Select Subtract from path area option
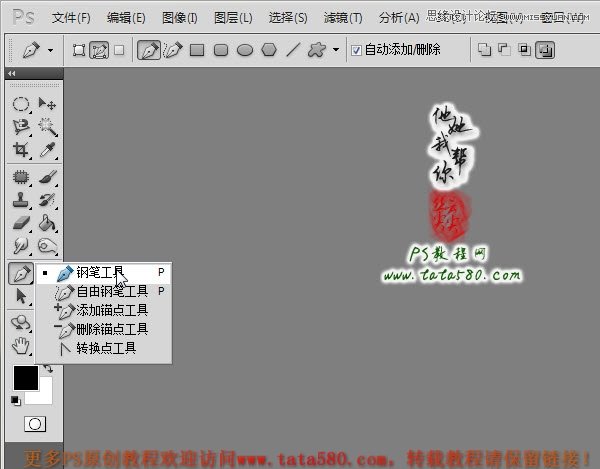 pos(504,50)
